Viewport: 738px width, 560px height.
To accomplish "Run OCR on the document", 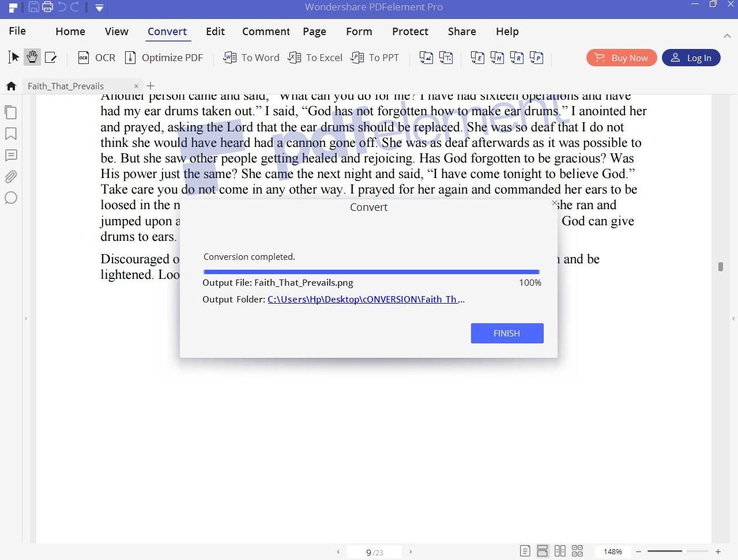I will [96, 58].
